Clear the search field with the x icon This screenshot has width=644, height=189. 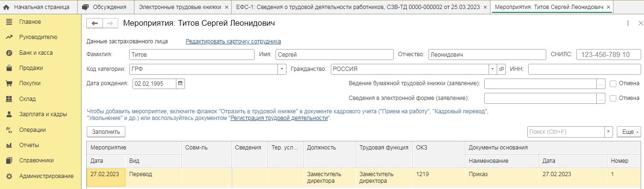[x=608, y=132]
